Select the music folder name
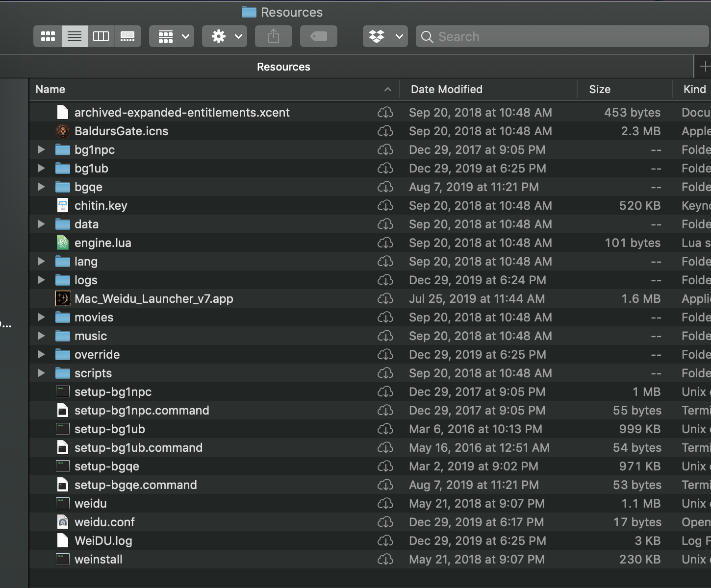711x588 pixels. tap(91, 336)
